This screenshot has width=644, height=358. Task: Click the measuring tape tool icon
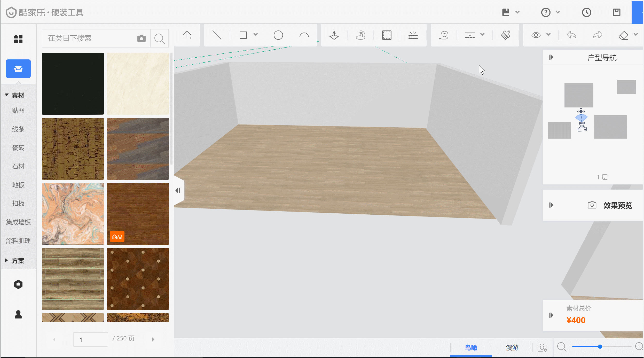pos(444,35)
